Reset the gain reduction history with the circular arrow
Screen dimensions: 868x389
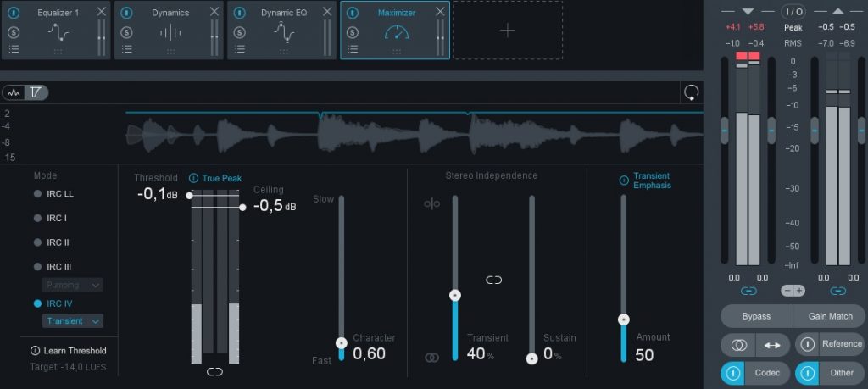[692, 92]
